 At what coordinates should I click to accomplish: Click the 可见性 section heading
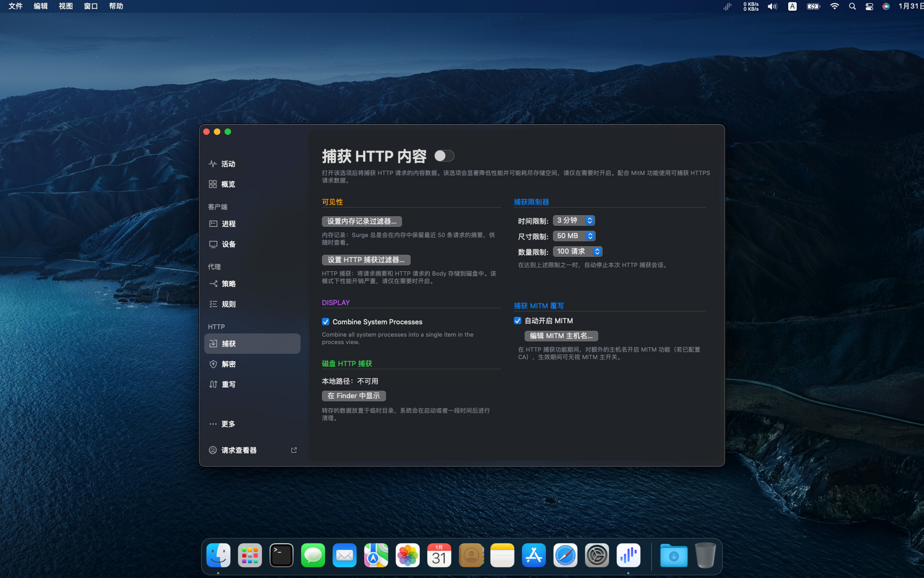(333, 202)
